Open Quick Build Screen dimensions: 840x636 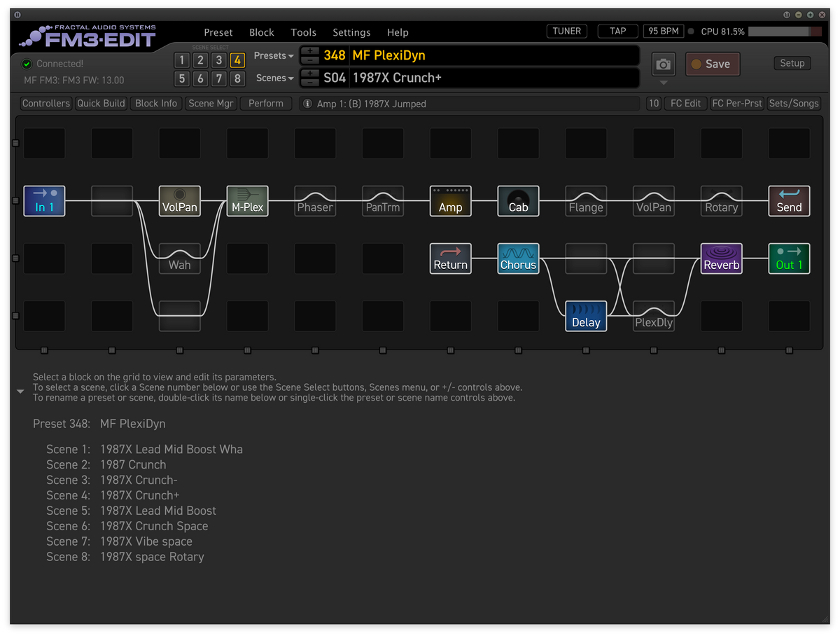click(101, 104)
